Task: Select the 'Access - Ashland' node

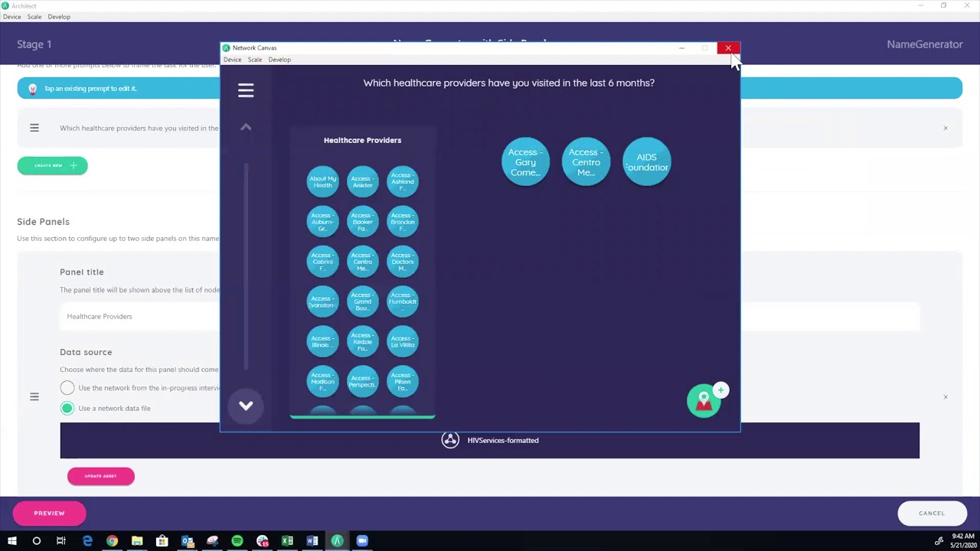Action: [403, 182]
